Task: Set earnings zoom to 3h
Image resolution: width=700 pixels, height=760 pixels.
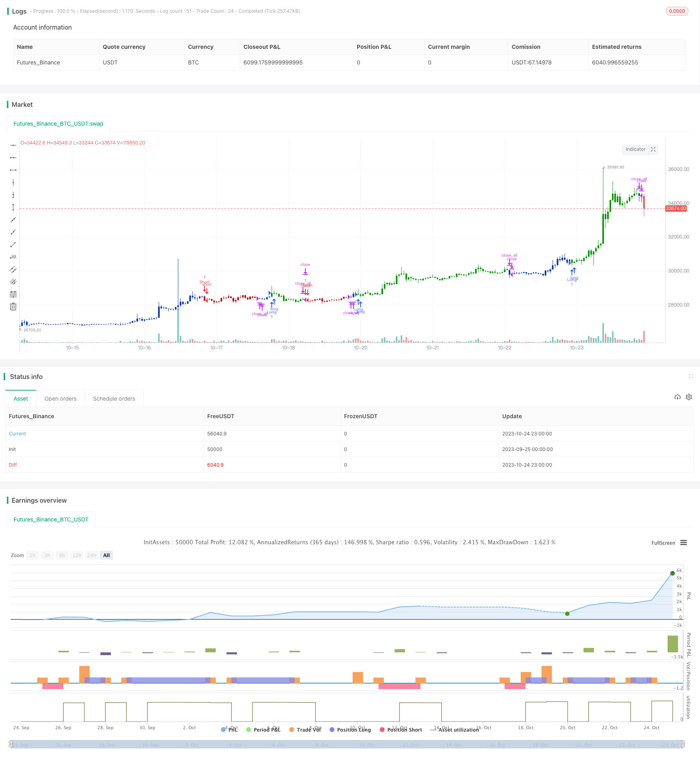Action: pyautogui.click(x=47, y=555)
